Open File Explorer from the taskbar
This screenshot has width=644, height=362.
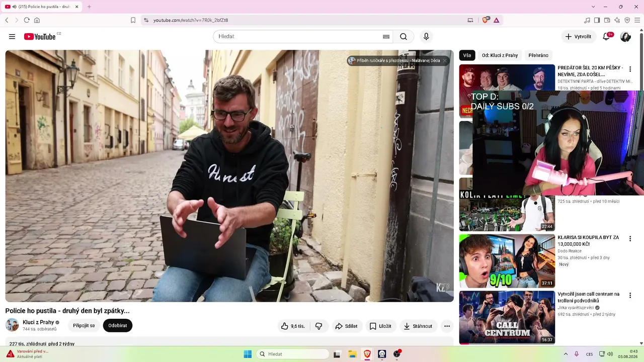(352, 354)
